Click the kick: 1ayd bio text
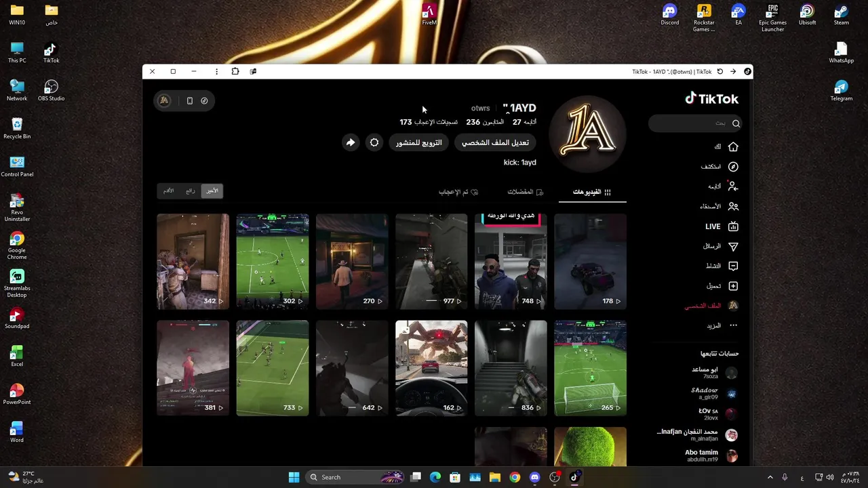 520,163
